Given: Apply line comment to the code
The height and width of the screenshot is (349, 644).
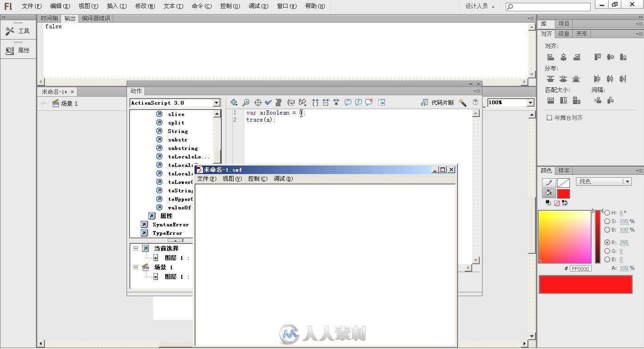Looking at the screenshot, I should pos(358,102).
